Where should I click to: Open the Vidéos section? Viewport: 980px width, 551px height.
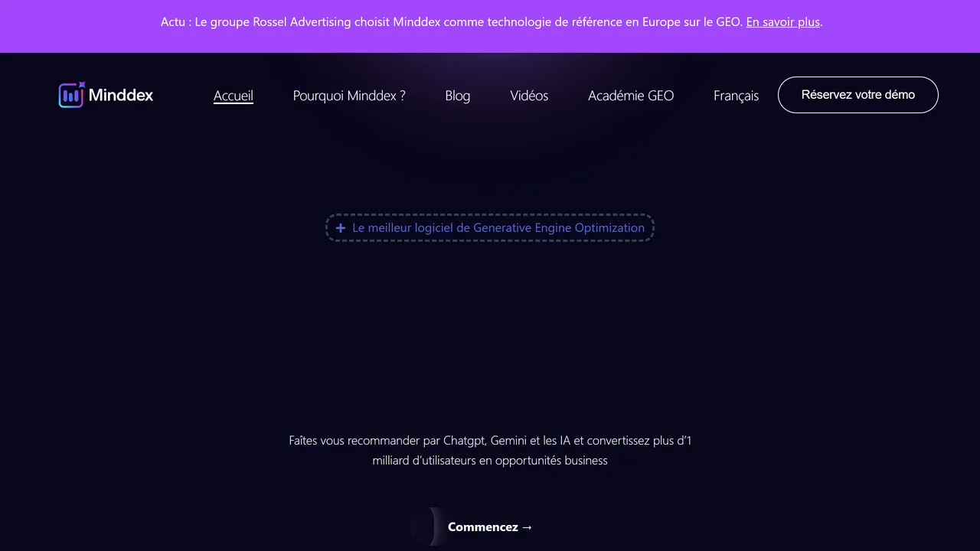click(529, 96)
